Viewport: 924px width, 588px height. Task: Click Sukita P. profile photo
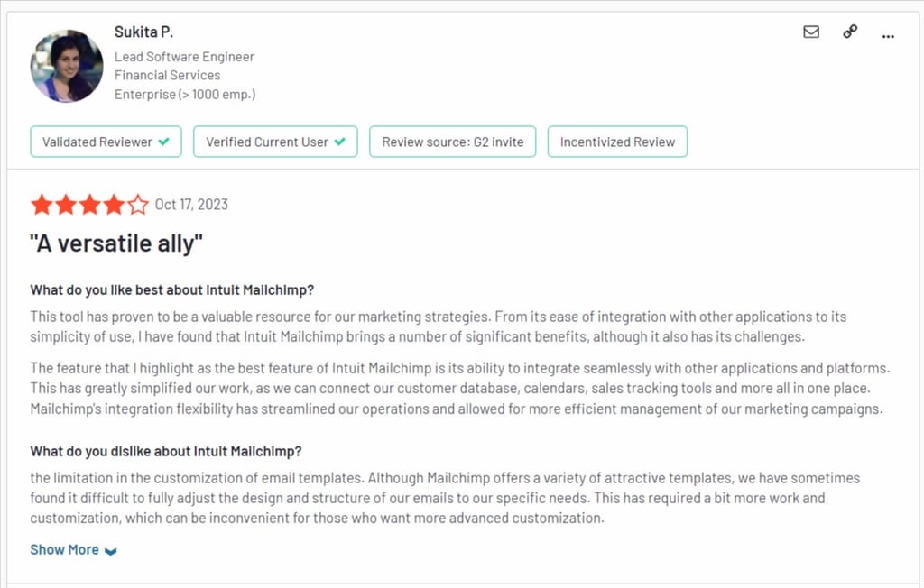click(x=67, y=66)
